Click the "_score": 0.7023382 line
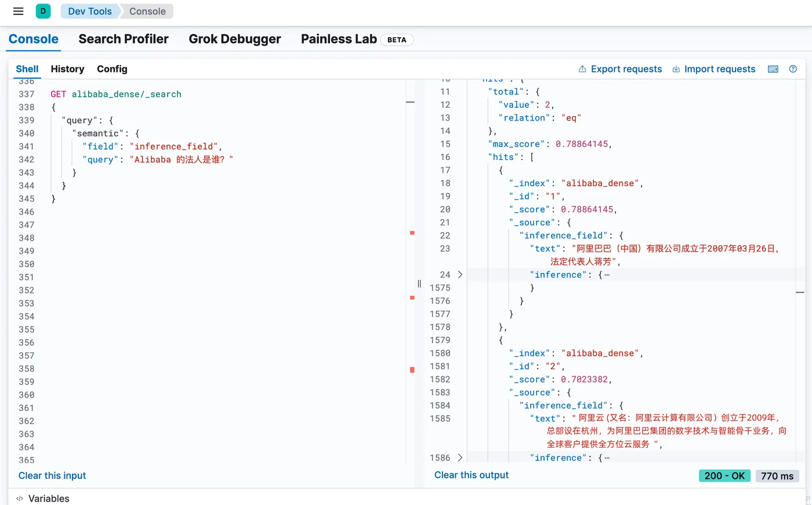Viewport: 812px width, 505px height. (560, 379)
